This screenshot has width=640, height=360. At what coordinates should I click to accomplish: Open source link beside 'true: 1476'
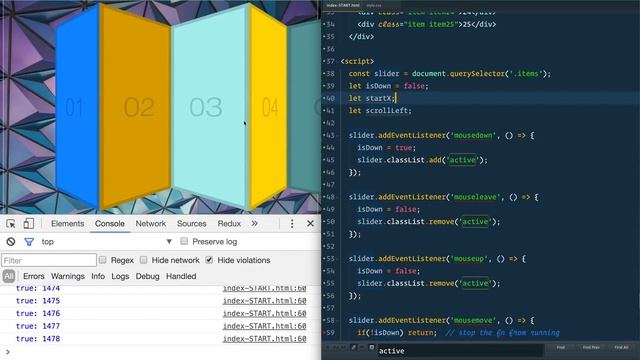264,313
